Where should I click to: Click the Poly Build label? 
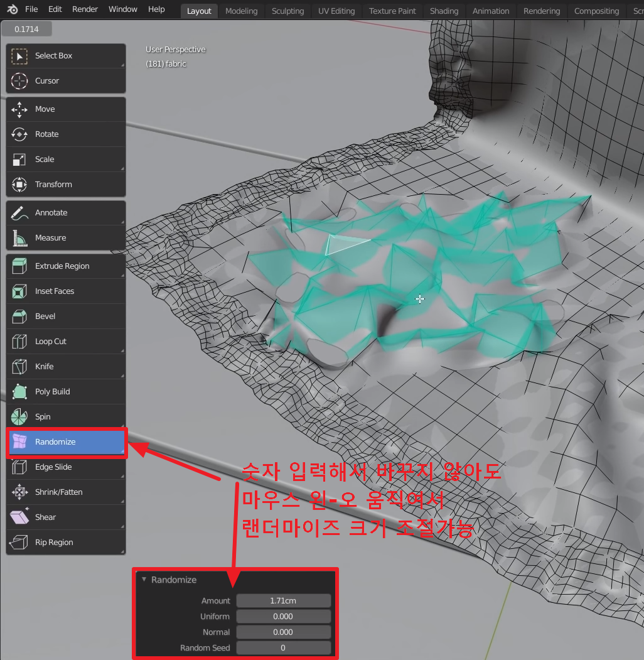pyautogui.click(x=53, y=391)
